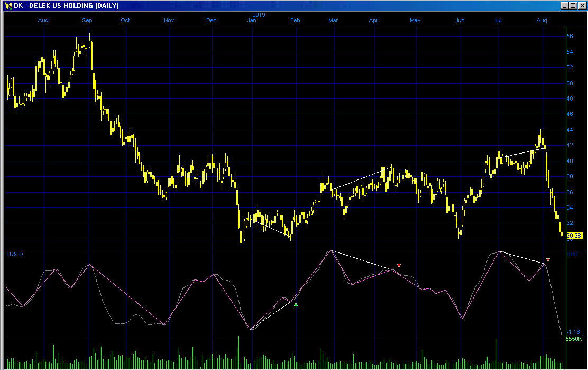This screenshot has width=588, height=370.
Task: Click the 40 price axis label
Action: pos(569,161)
